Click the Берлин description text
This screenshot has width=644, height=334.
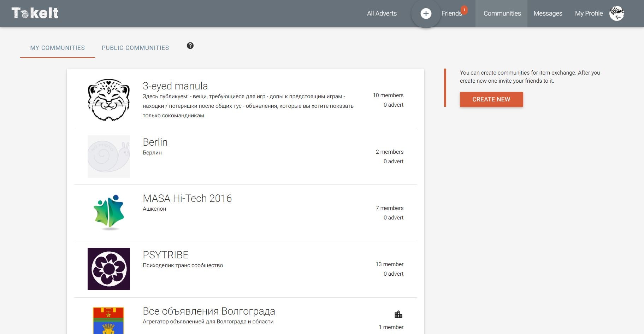pyautogui.click(x=152, y=153)
